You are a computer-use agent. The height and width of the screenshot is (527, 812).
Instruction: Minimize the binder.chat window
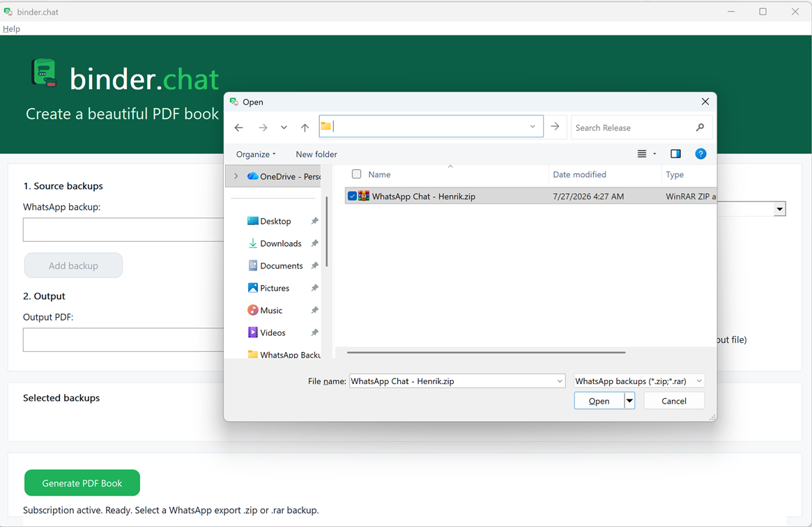[x=731, y=11]
